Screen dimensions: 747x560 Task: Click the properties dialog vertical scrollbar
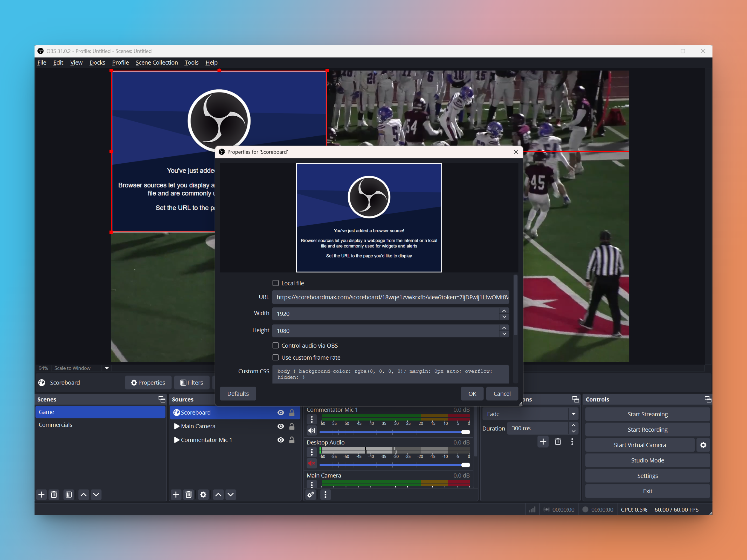(x=515, y=305)
